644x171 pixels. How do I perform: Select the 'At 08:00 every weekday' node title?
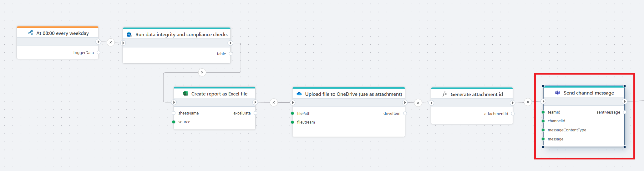click(63, 33)
